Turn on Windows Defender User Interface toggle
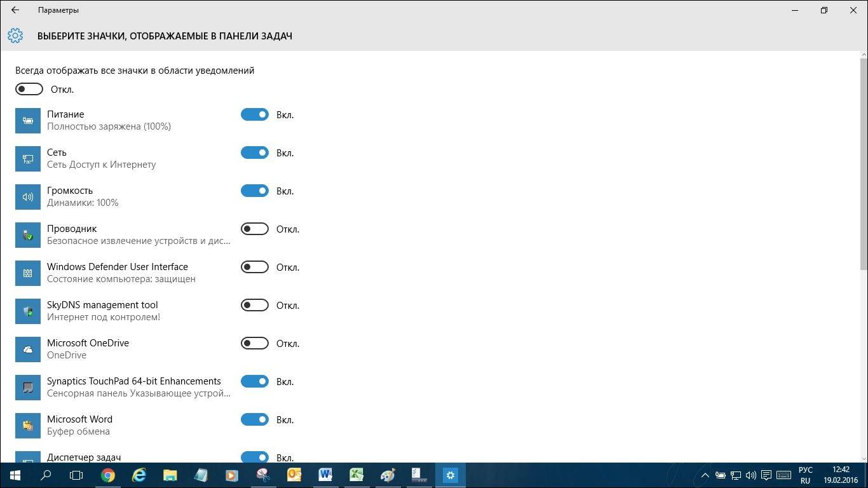 [x=255, y=267]
